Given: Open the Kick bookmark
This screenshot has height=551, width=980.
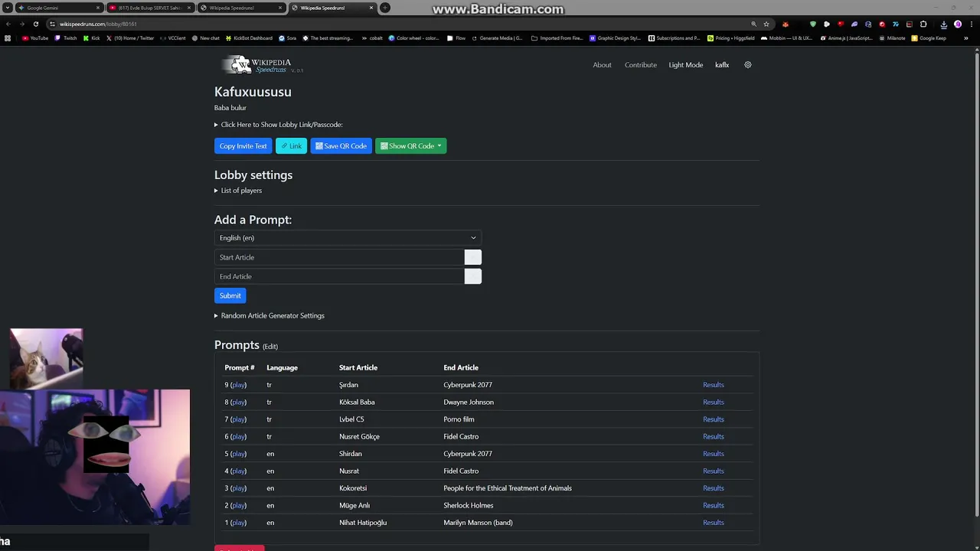Looking at the screenshot, I should [x=92, y=38].
